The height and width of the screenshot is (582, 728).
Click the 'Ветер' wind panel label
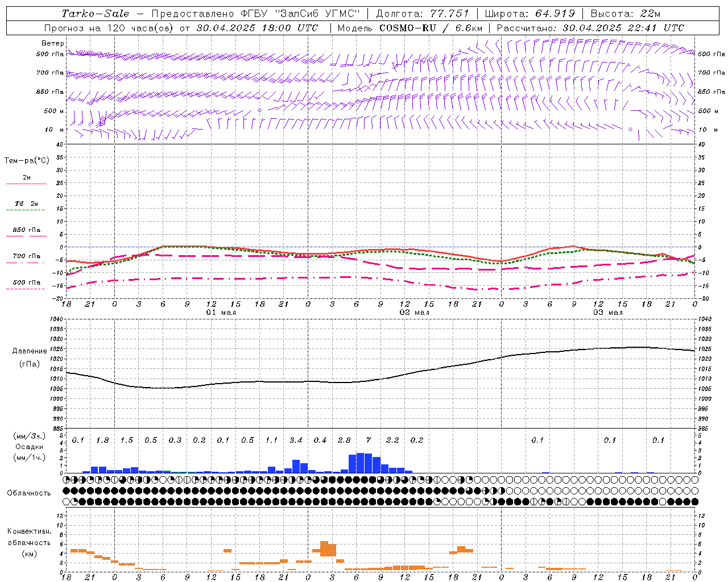(53, 43)
